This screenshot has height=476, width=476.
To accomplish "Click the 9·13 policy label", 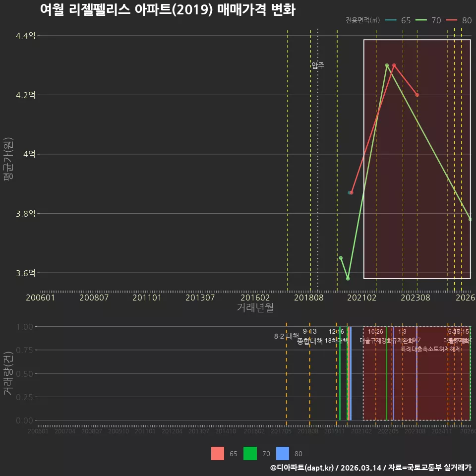I will pyautogui.click(x=309, y=332).
